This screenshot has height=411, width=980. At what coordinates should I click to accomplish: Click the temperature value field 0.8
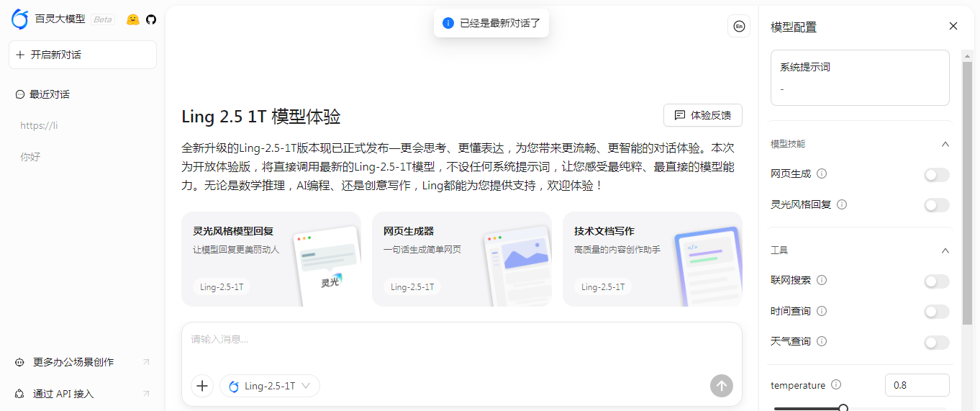(x=917, y=385)
